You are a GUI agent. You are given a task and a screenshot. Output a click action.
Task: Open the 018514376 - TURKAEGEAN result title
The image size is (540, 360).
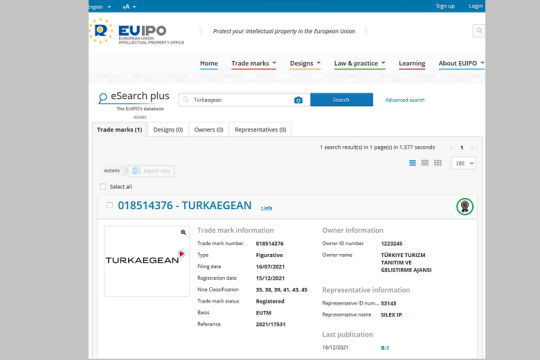click(185, 205)
